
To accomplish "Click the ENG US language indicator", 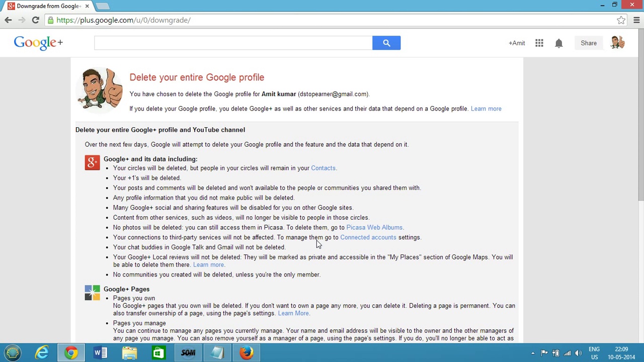I will tap(594, 353).
